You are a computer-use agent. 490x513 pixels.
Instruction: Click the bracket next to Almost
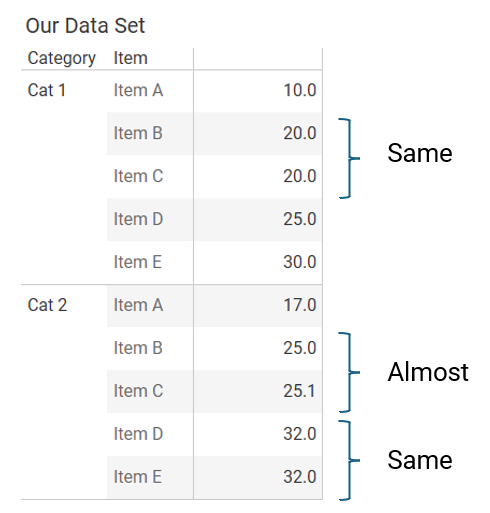pyautogui.click(x=349, y=372)
